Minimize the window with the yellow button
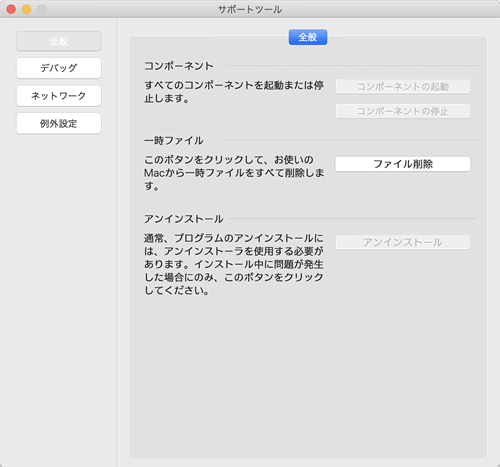 pos(26,9)
